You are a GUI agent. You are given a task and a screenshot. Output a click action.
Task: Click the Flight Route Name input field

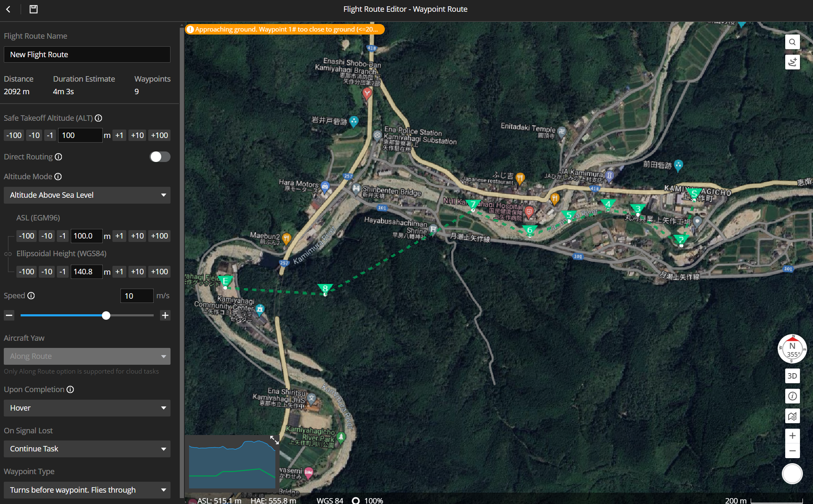[87, 54]
